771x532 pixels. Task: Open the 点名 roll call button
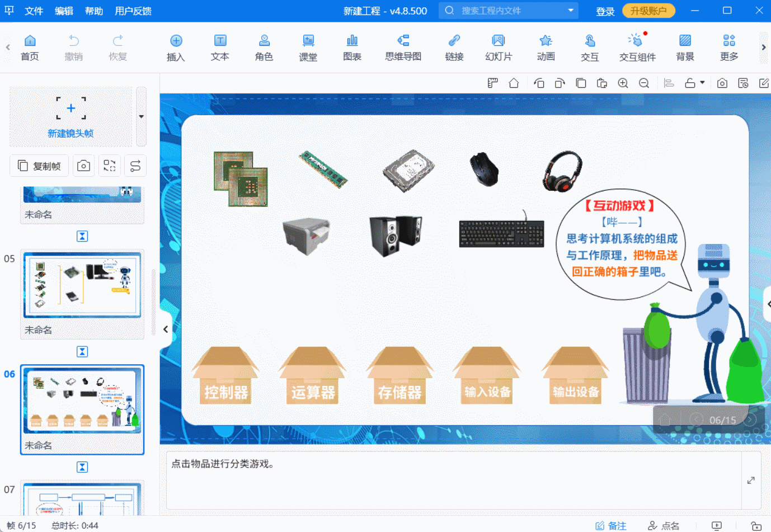click(664, 526)
